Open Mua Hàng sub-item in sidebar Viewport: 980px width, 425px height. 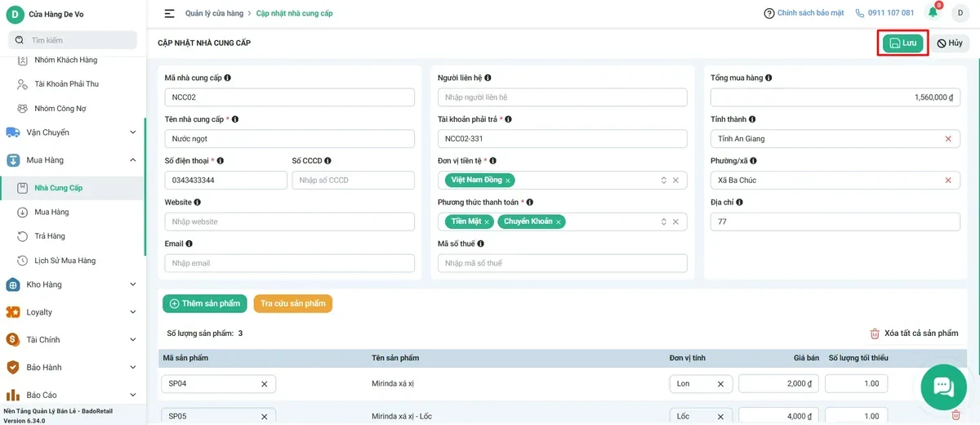tap(51, 212)
